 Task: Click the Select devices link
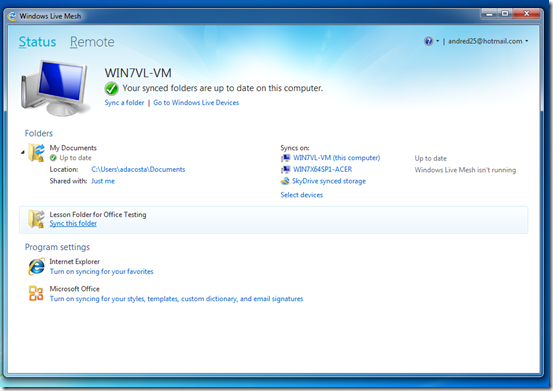302,195
